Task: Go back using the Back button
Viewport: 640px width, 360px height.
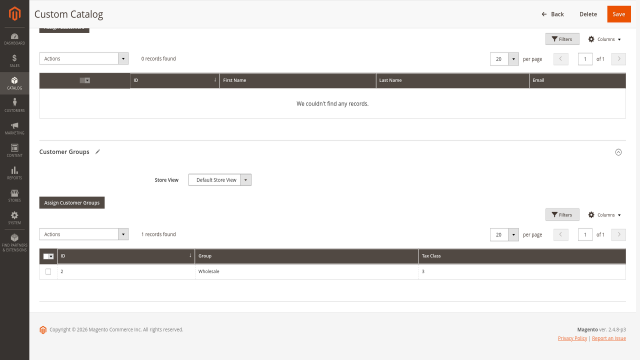Action: pyautogui.click(x=553, y=14)
